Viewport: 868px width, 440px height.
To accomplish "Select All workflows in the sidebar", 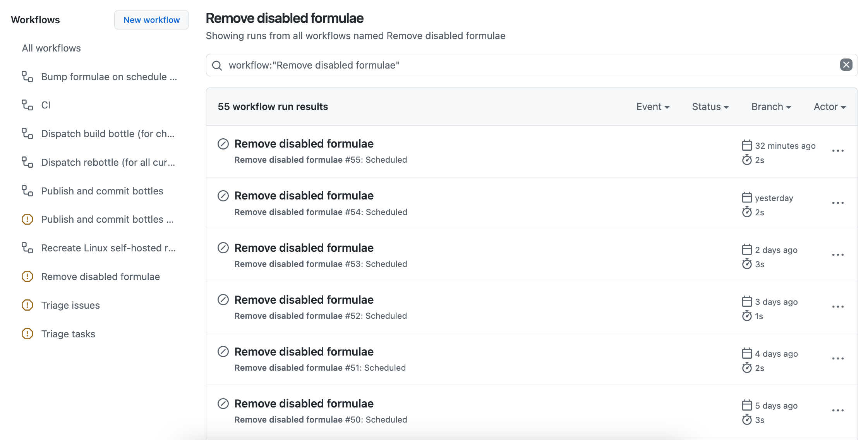I will pos(51,48).
